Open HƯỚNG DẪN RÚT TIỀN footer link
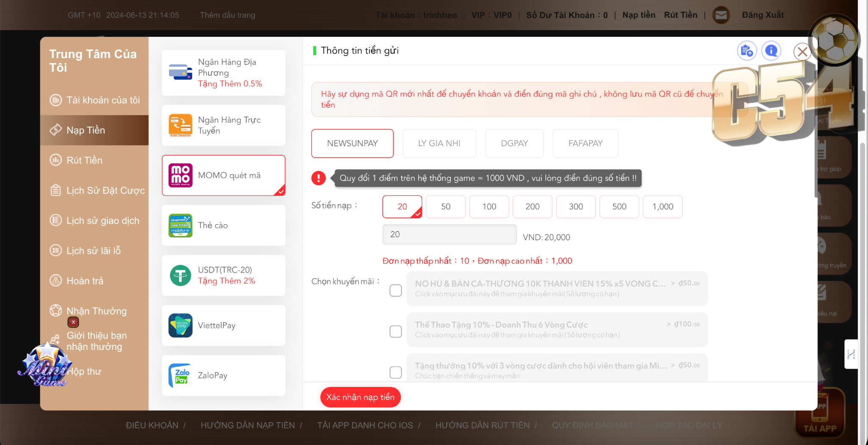The image size is (868, 445). [x=483, y=425]
